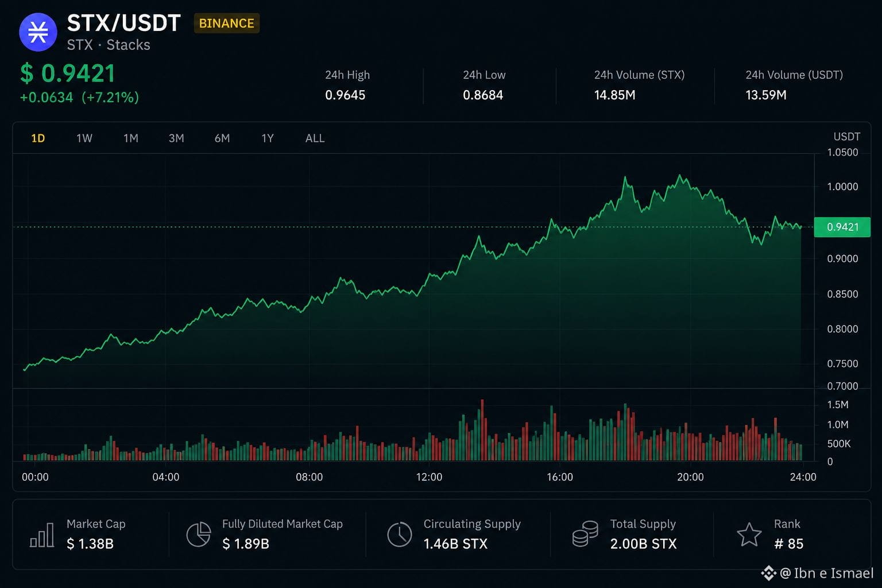Viewport: 882px width, 588px height.
Task: Switch chart to 1M timeframe
Action: coord(131,138)
